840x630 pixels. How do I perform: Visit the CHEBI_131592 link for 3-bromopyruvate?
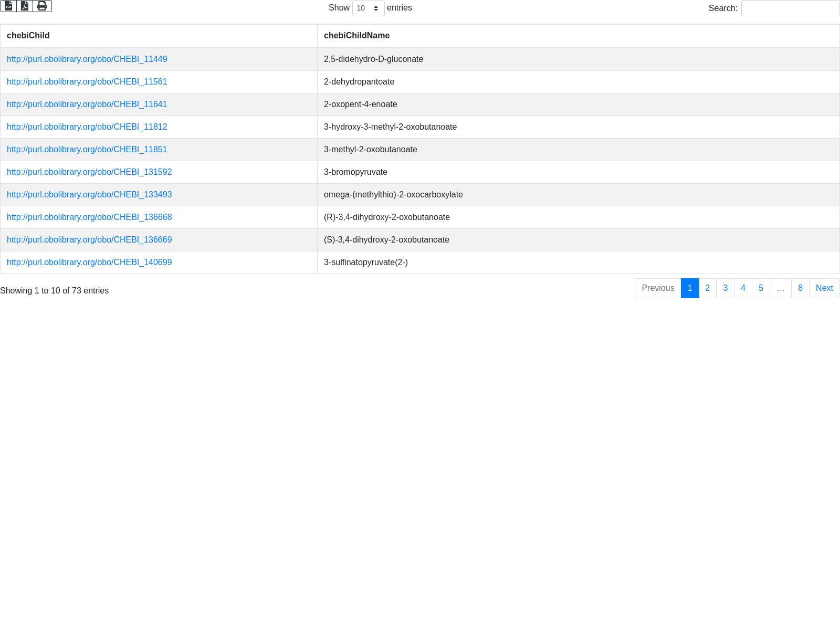[89, 172]
